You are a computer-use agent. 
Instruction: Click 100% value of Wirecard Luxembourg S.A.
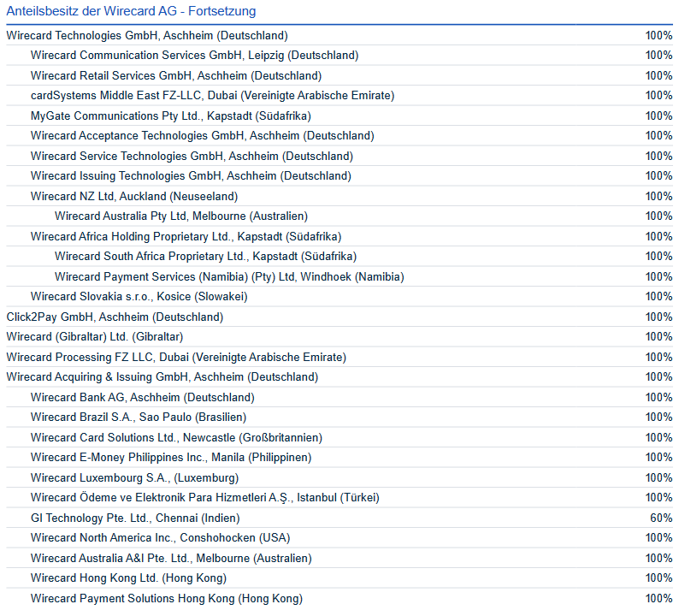(658, 478)
